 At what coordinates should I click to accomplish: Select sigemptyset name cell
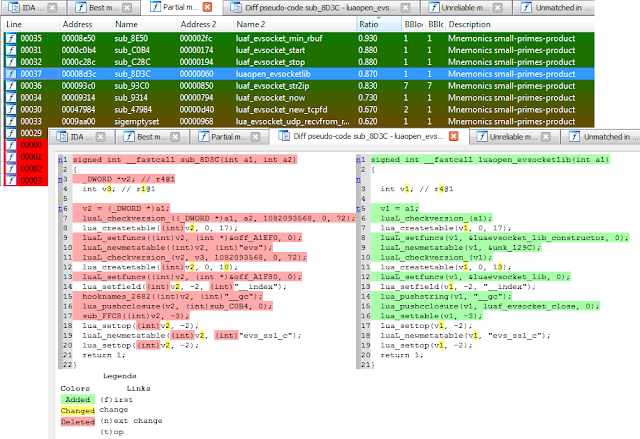pos(137,121)
